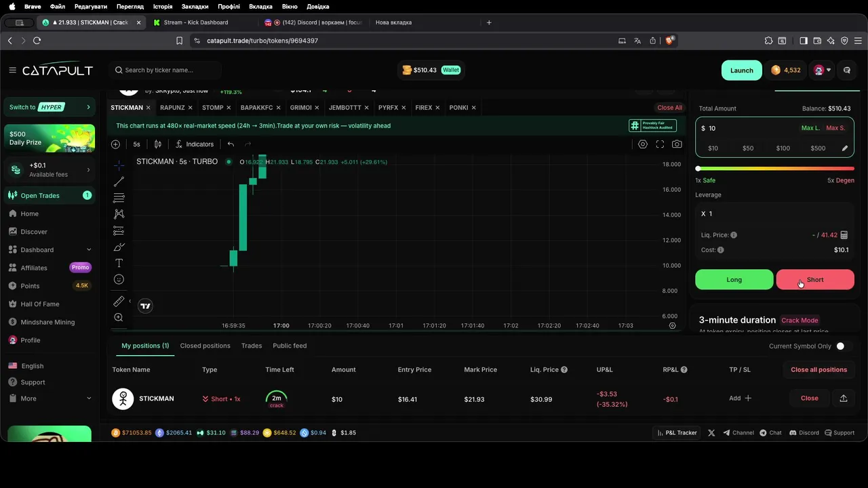The width and height of the screenshot is (868, 488).
Task: Expand the Available fees row
Action: coord(50,169)
